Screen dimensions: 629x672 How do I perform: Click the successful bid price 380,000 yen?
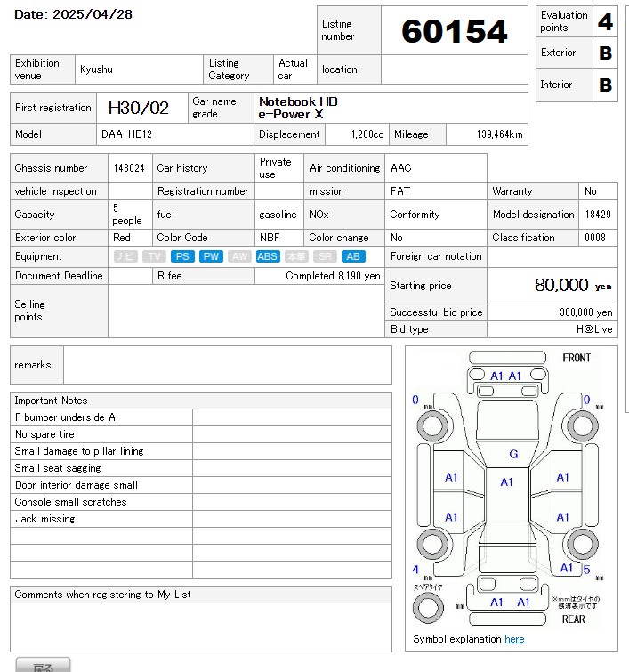585,312
